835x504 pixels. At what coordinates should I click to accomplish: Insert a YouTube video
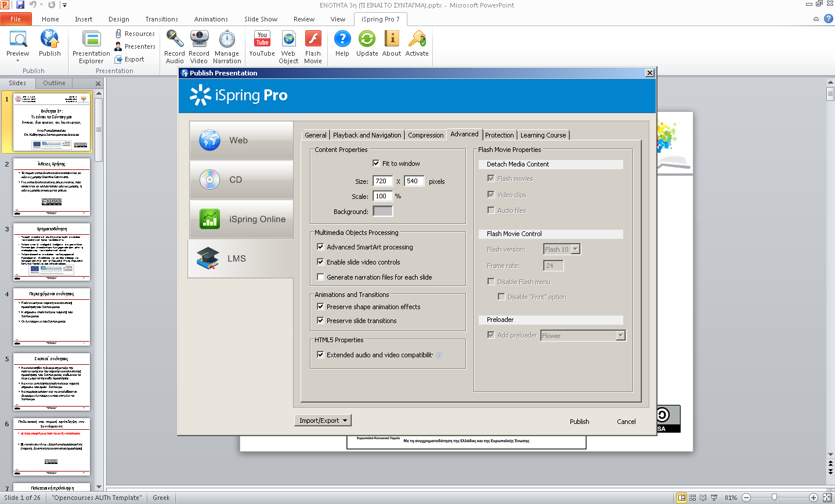[x=262, y=43]
